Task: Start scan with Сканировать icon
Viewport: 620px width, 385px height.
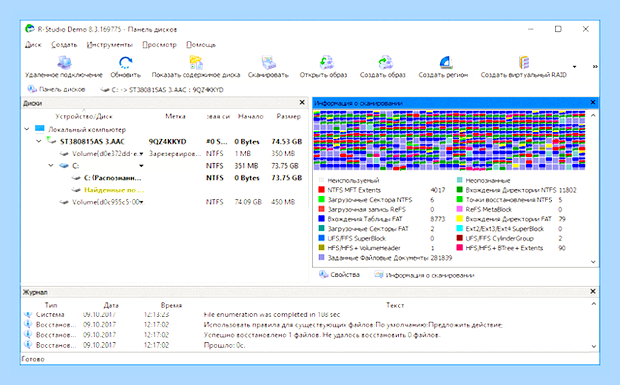Action: click(x=268, y=62)
